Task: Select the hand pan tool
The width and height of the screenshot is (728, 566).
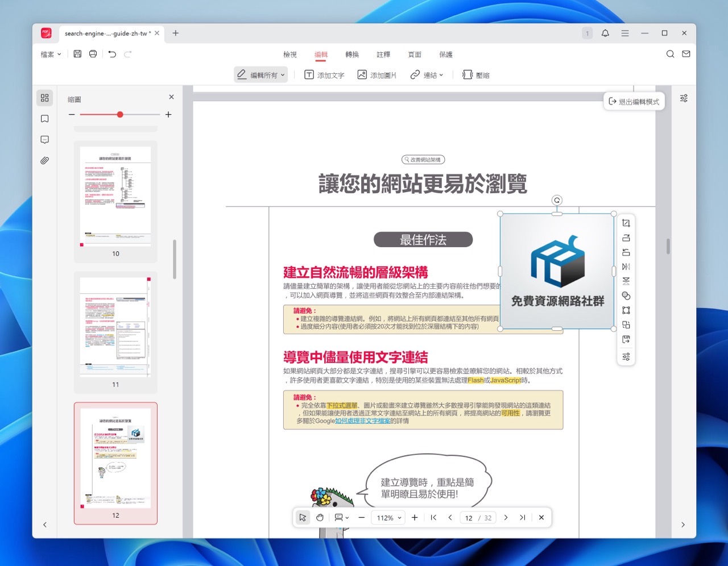Action: coord(320,518)
